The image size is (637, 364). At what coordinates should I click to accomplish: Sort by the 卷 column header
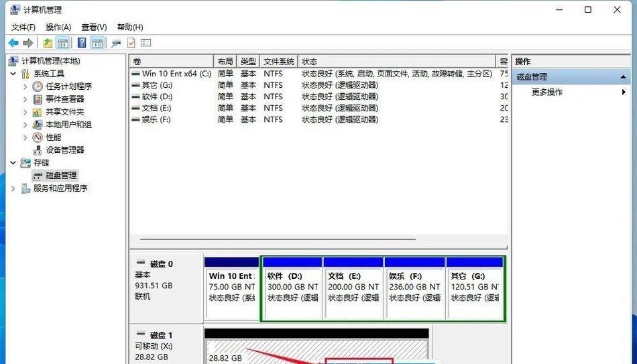click(172, 62)
